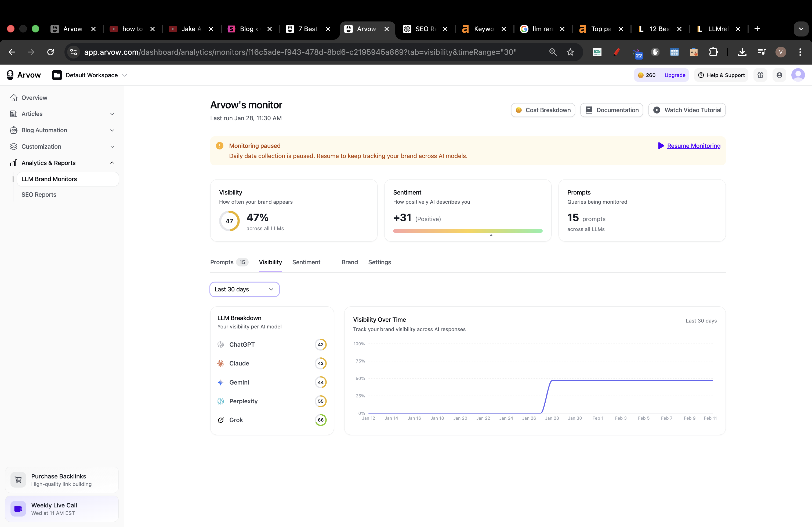Click the Weekly Live Call camera icon
This screenshot has width=812, height=527.
pos(19,508)
